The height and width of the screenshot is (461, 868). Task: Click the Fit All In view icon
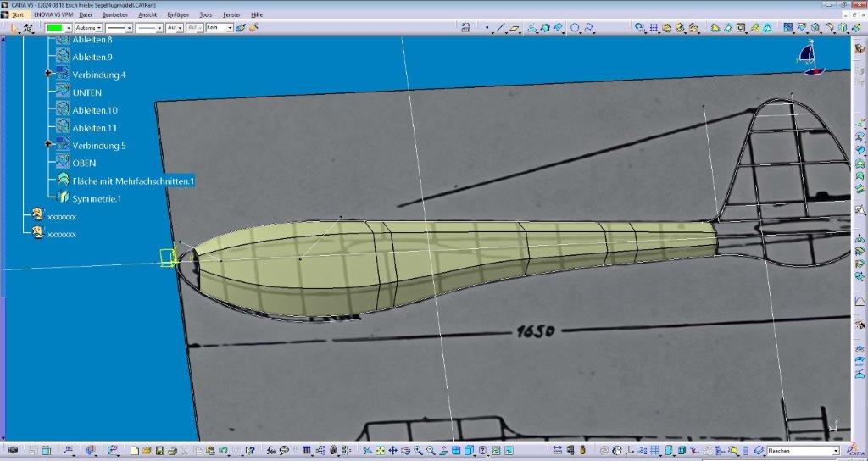click(x=381, y=451)
